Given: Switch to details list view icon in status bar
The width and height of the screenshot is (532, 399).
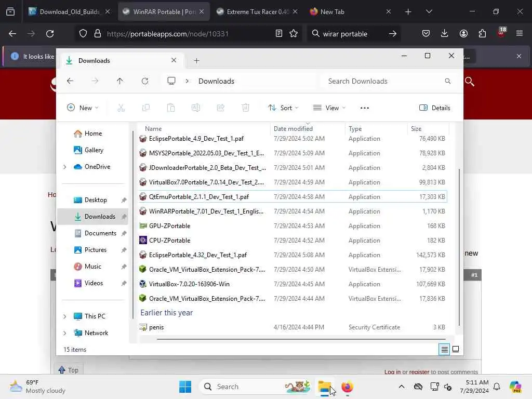Looking at the screenshot, I should coord(444,349).
